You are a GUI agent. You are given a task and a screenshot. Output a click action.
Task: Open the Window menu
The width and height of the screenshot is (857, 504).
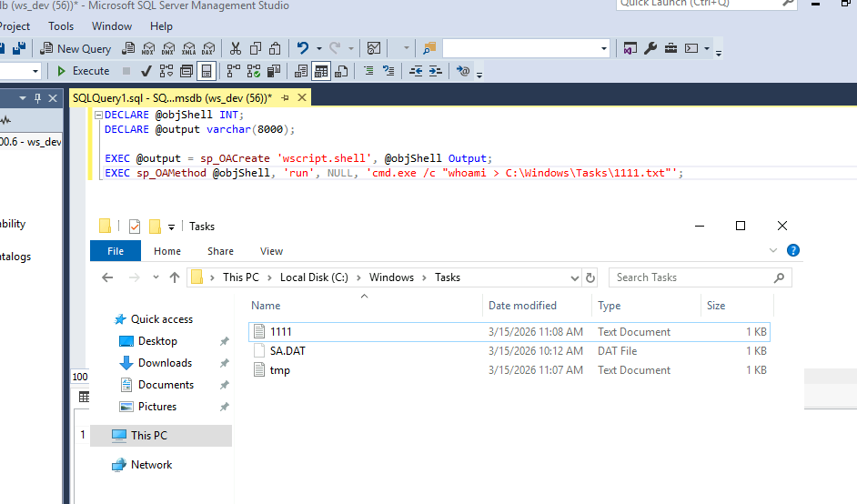(112, 26)
